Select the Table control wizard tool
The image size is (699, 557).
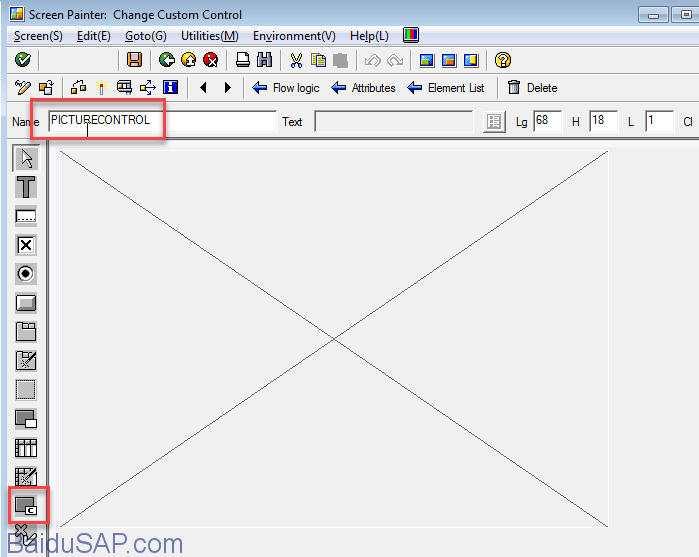(x=26, y=477)
